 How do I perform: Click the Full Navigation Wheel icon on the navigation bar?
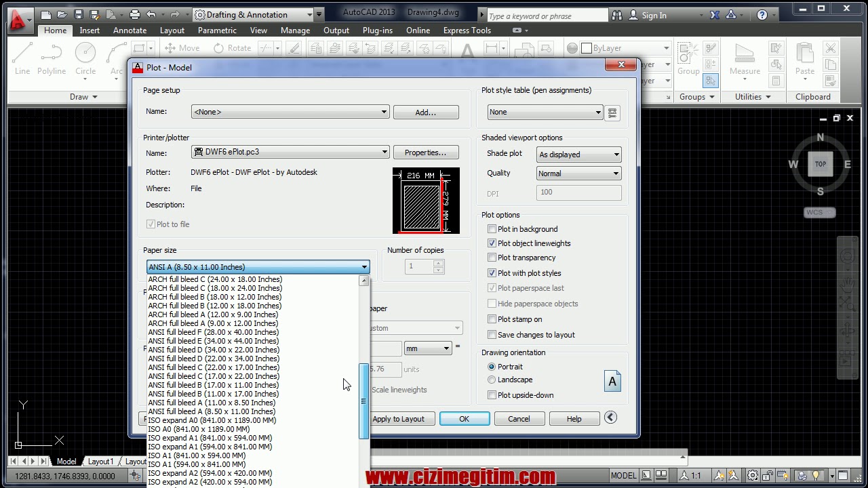tap(847, 256)
